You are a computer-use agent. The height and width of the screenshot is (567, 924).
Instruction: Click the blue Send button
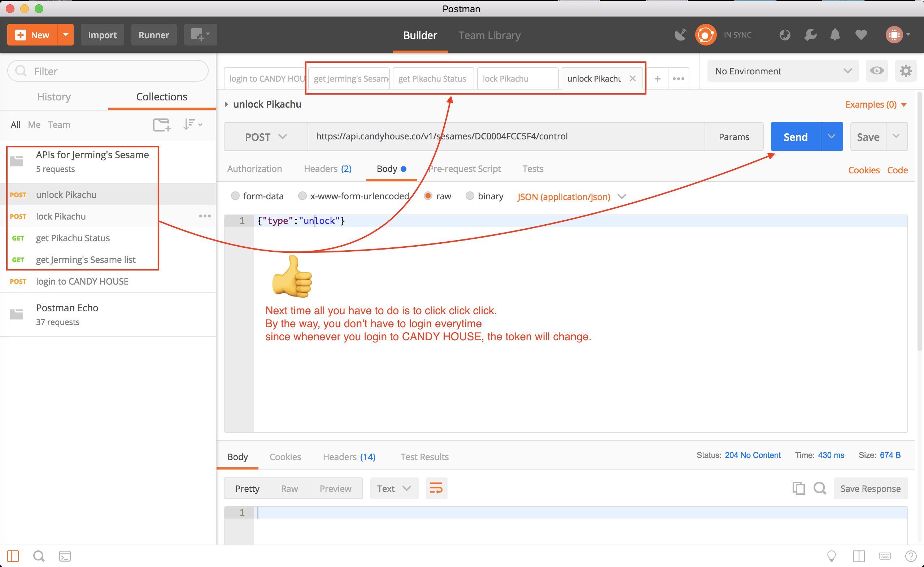pos(796,137)
